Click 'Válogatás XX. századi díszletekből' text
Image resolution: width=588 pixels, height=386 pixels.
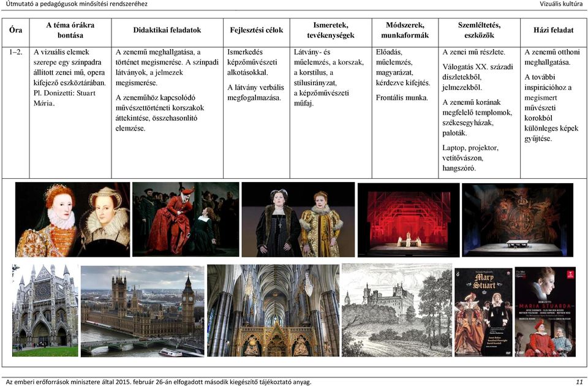477,77
